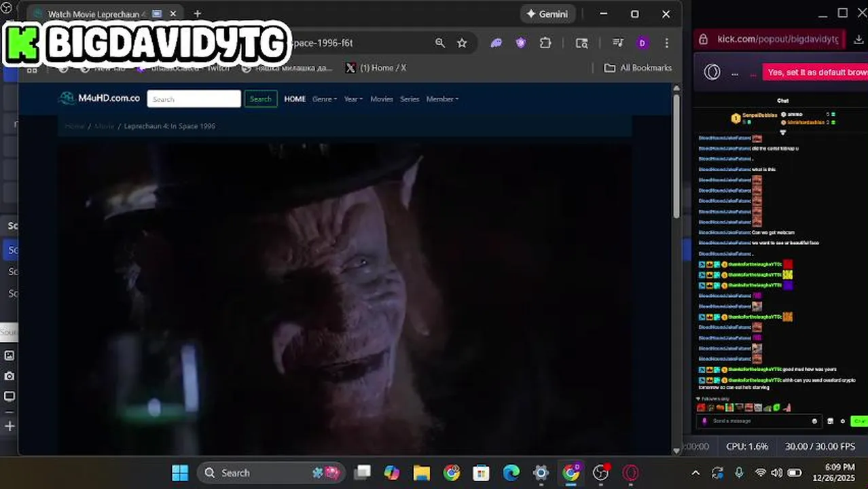Image resolution: width=868 pixels, height=489 pixels.
Task: Show hidden system tray icons chevron
Action: (695, 473)
